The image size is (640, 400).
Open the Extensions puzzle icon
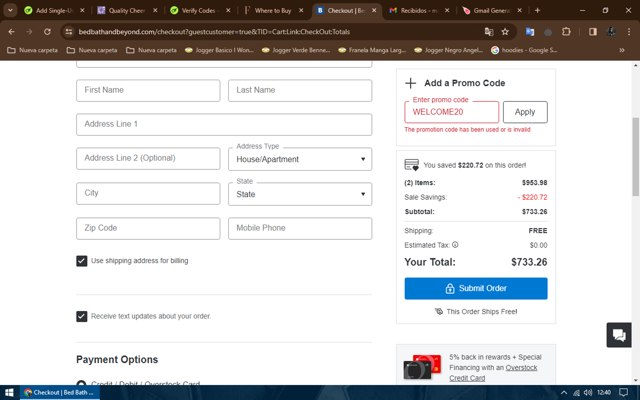coord(566,32)
